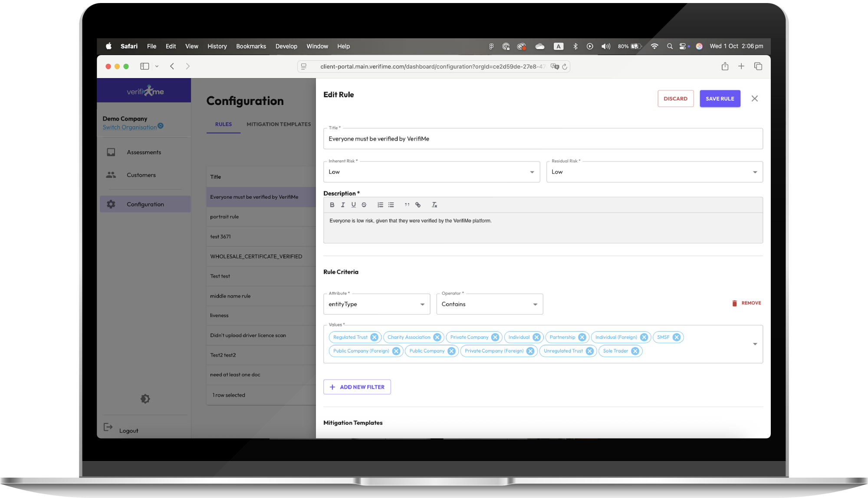This screenshot has width=868, height=498.
Task: Remove the Regulated Trust chip
Action: pyautogui.click(x=375, y=337)
